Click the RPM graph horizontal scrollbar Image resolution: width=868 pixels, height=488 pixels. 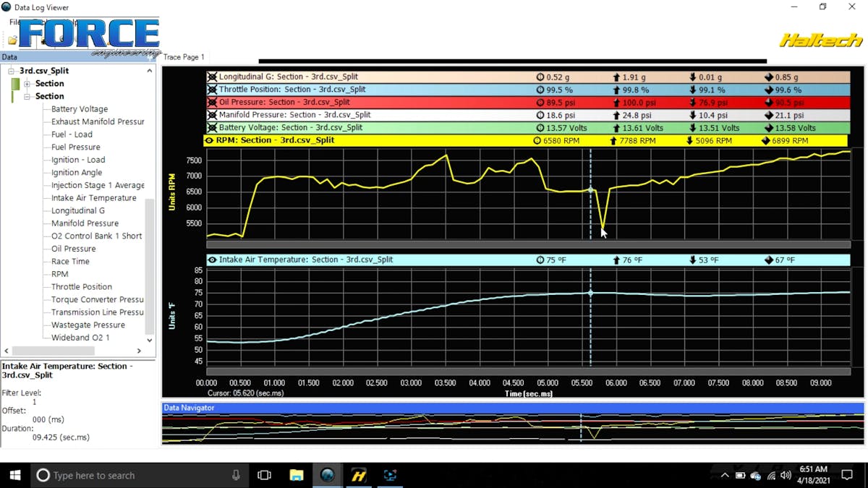point(528,244)
